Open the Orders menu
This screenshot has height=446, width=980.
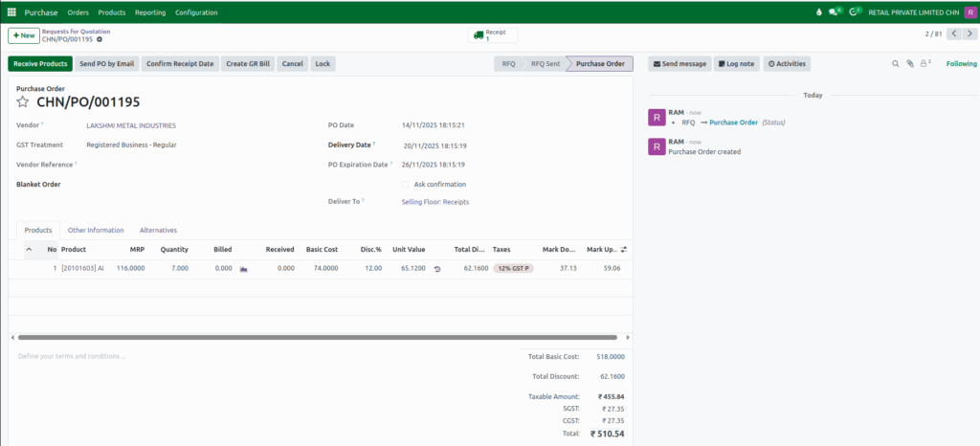coord(78,12)
